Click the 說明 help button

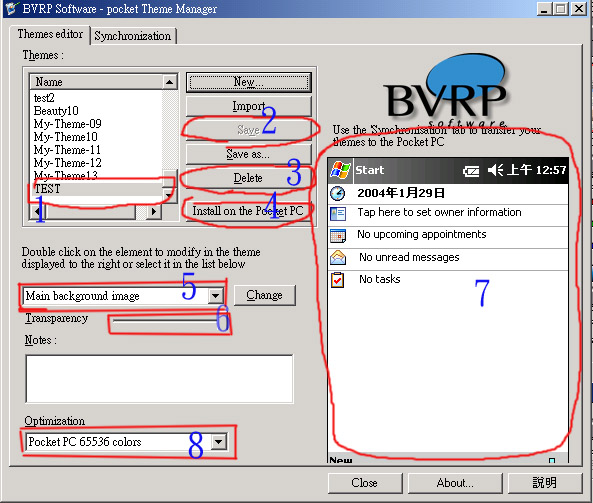tap(545, 483)
